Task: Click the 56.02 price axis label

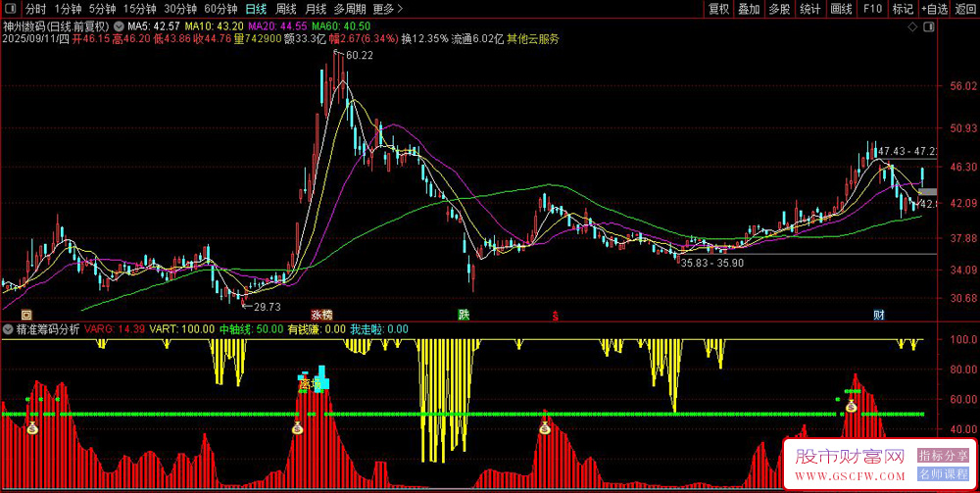Action: pos(961,85)
